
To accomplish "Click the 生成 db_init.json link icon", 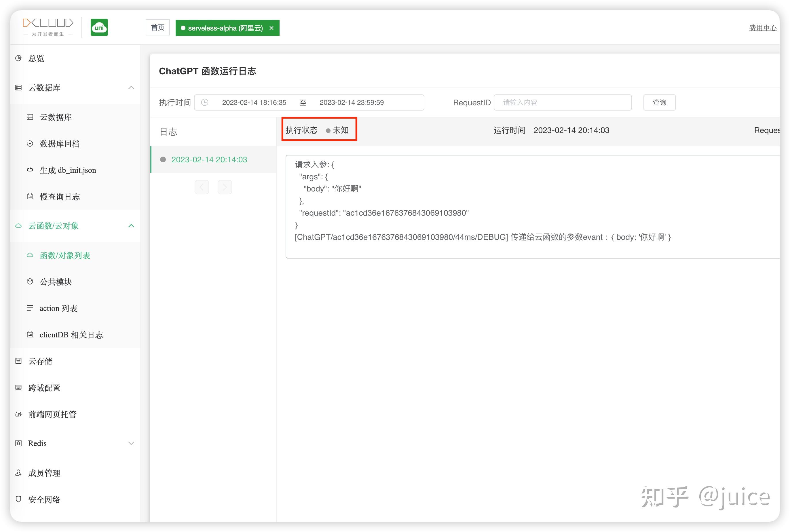I will (30, 170).
